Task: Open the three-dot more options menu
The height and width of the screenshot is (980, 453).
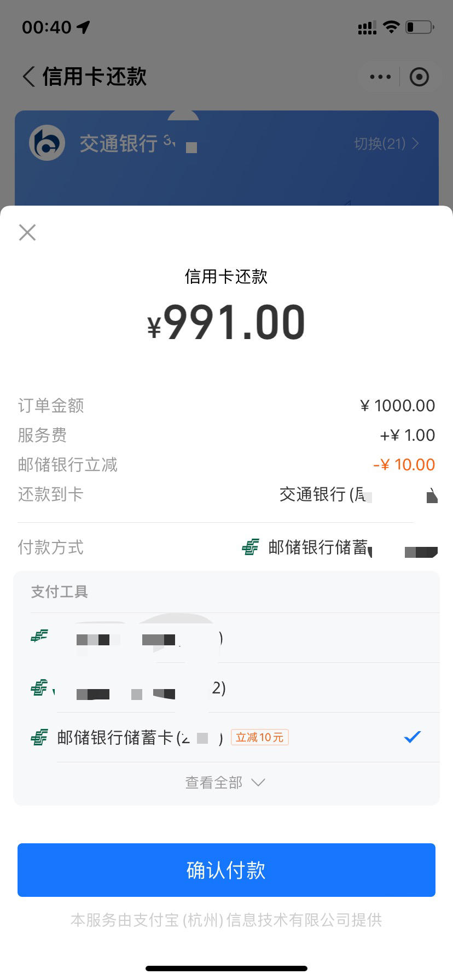Action: point(380,77)
